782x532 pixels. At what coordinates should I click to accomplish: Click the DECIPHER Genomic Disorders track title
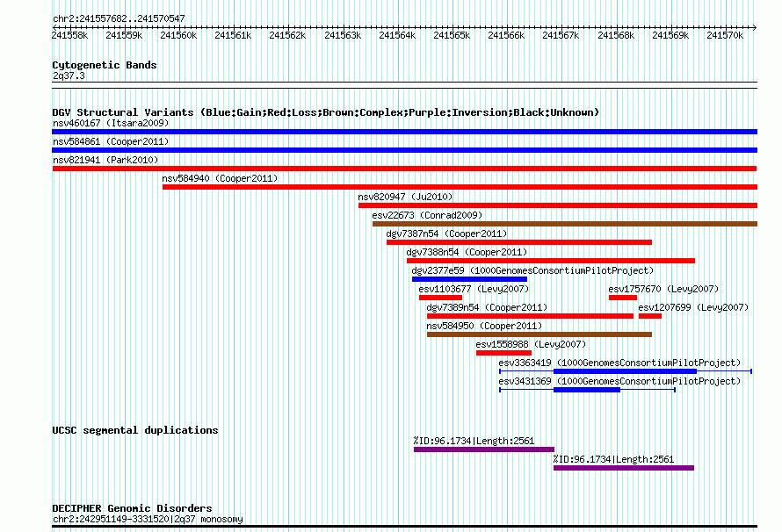132,508
